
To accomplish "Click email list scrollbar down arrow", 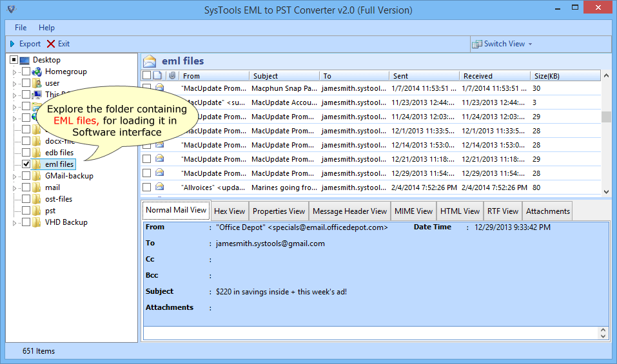I will [606, 192].
